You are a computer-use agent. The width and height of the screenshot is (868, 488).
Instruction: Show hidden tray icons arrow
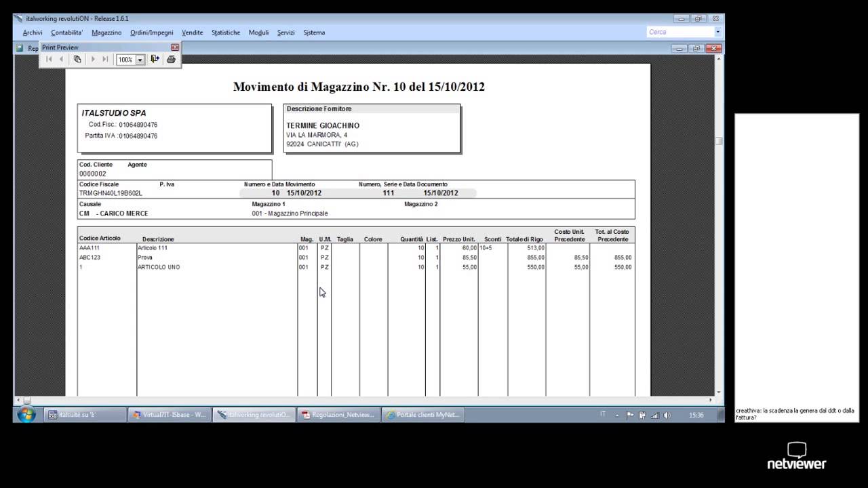pos(618,415)
